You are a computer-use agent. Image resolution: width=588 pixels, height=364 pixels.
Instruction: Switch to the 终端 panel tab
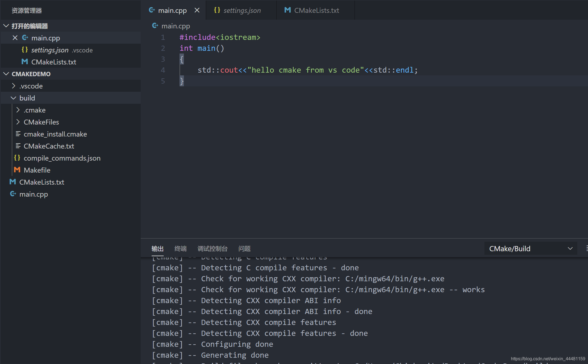[x=180, y=249]
